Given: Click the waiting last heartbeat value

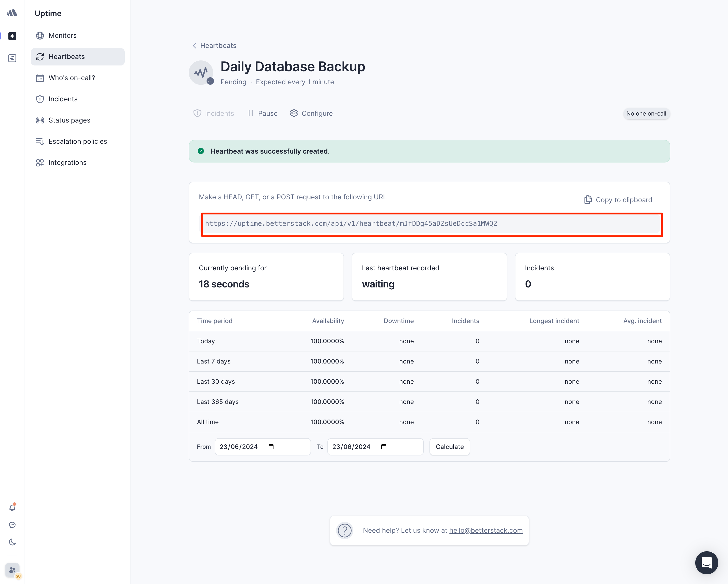Looking at the screenshot, I should tap(378, 284).
